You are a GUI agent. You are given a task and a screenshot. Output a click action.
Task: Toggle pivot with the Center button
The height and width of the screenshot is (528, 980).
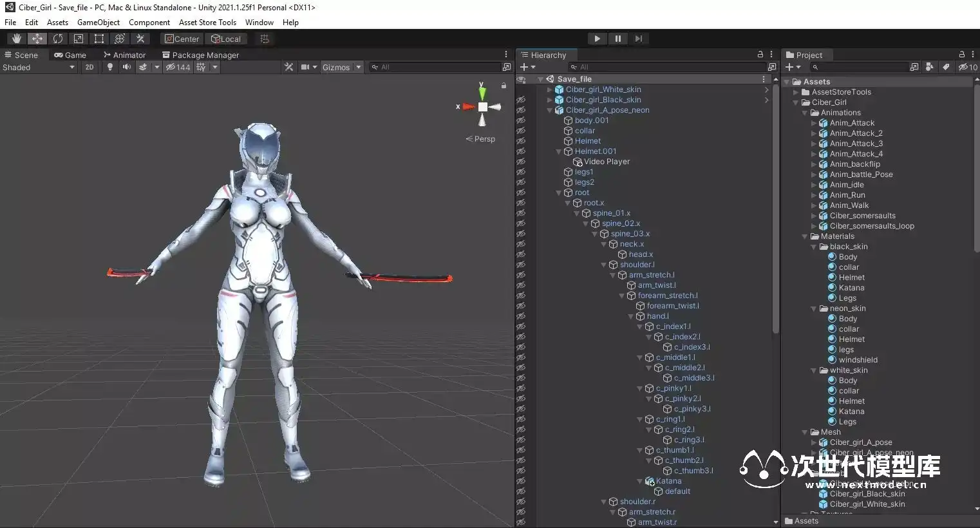coord(182,39)
